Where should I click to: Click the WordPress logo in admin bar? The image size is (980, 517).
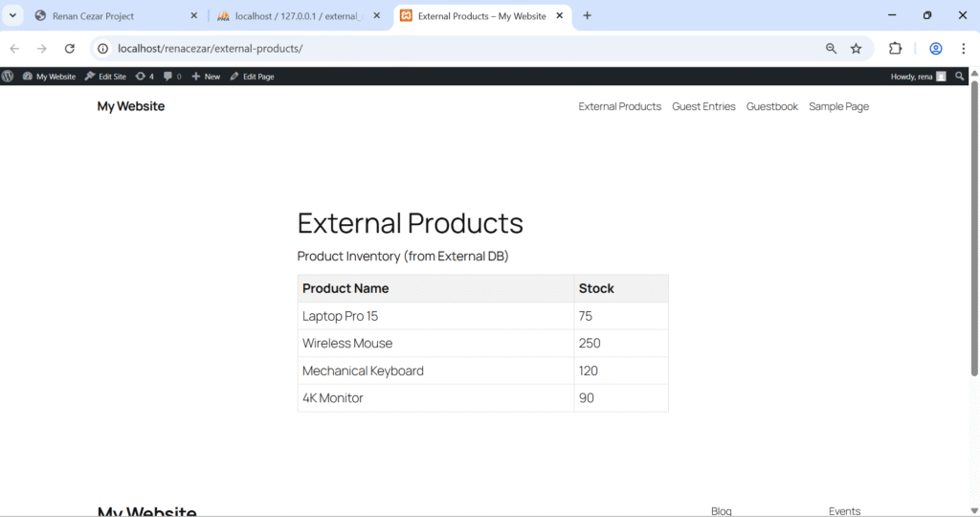(x=8, y=77)
